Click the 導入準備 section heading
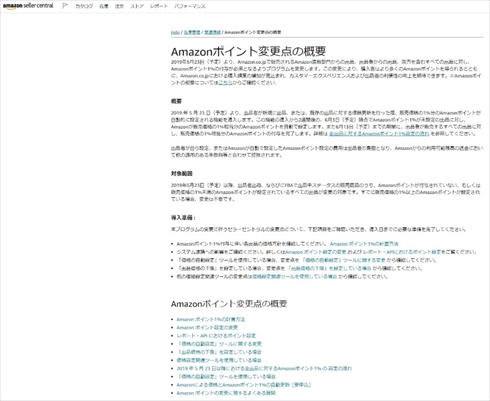The width and height of the screenshot is (490, 401). (183, 218)
